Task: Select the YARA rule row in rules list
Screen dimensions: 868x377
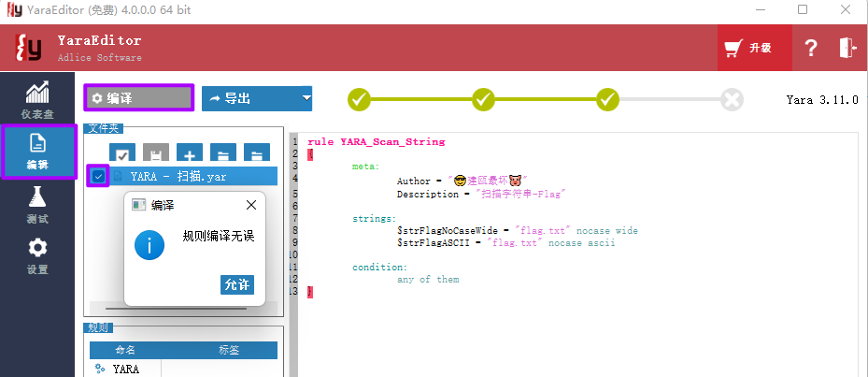Action: coord(183,369)
